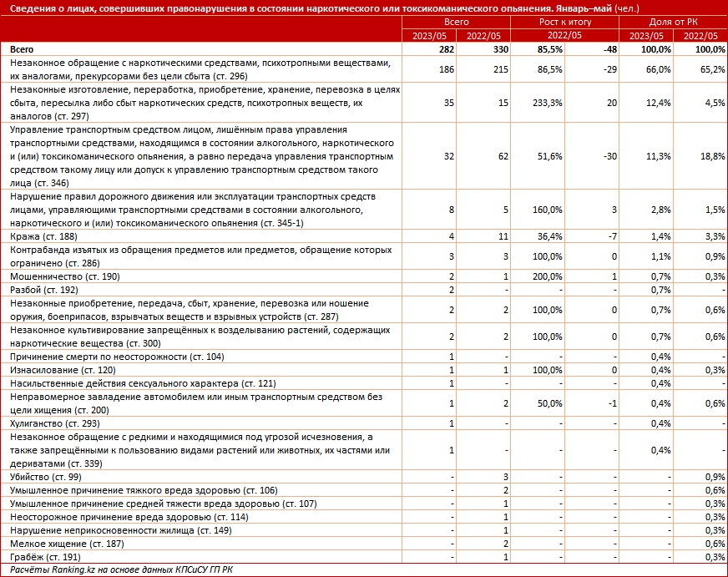Select the 4,5% share cell
This screenshot has height=577, width=728.
coord(715,103)
